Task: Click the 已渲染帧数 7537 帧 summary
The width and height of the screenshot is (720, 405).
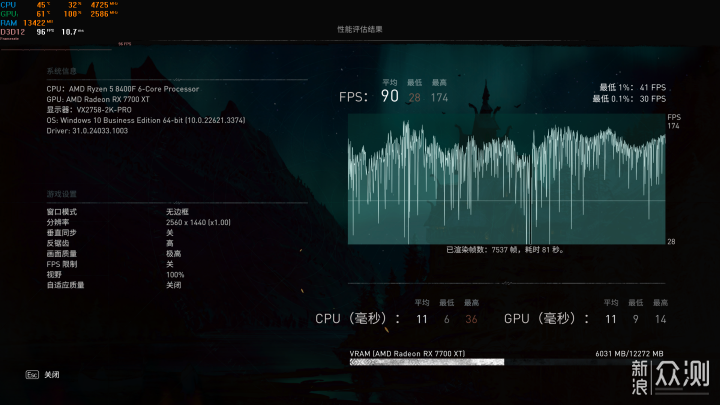Action: [x=505, y=250]
